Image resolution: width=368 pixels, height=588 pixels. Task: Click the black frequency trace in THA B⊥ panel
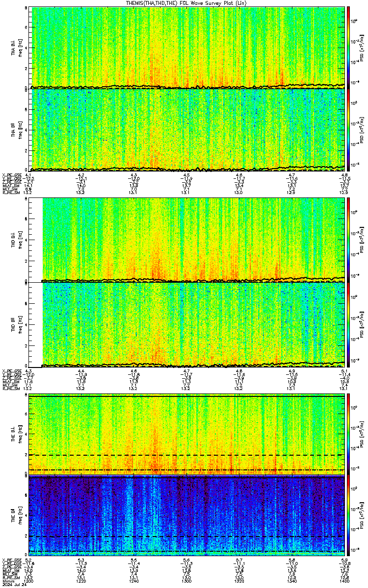tap(187, 87)
